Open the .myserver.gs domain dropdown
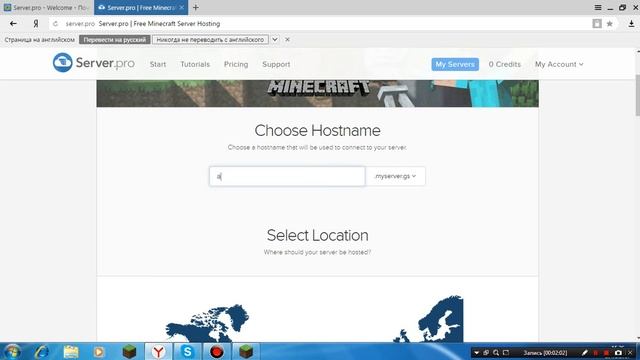The height and width of the screenshot is (360, 640). click(x=395, y=176)
